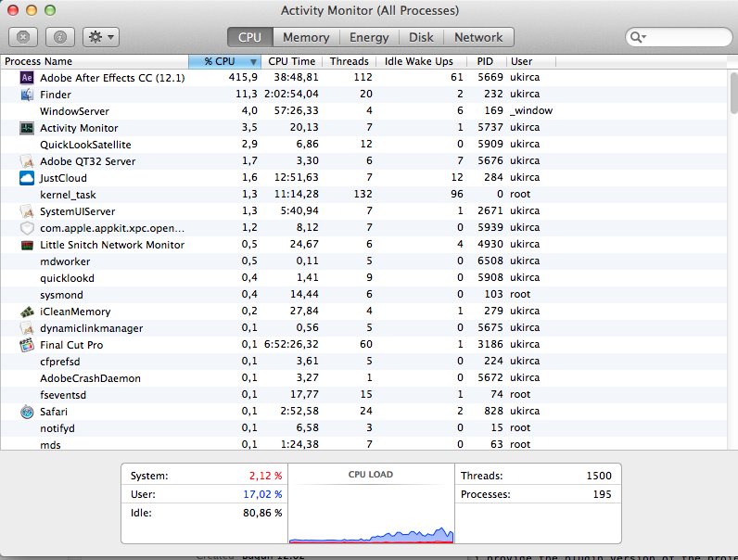This screenshot has height=560, width=738.
Task: Click the Threads 1500 total
Action: click(x=599, y=476)
